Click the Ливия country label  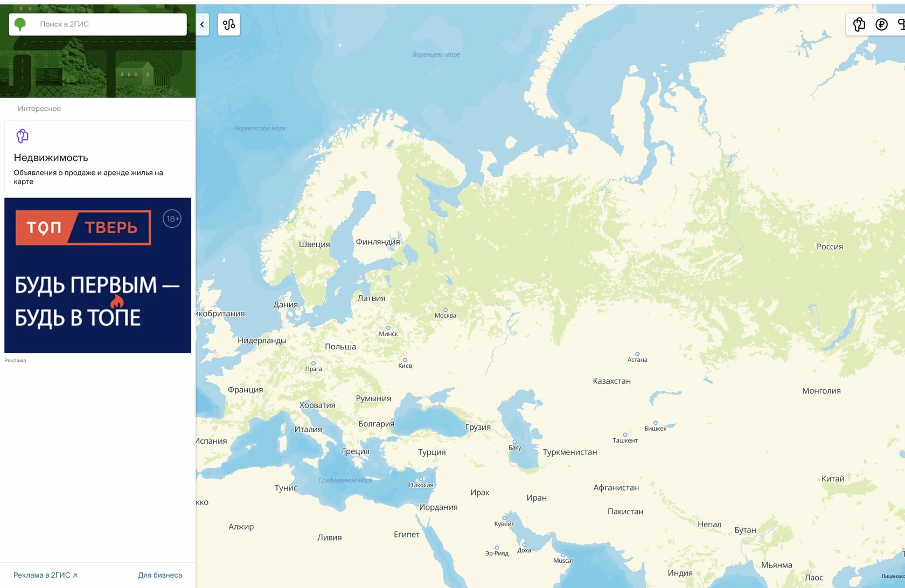coord(329,537)
